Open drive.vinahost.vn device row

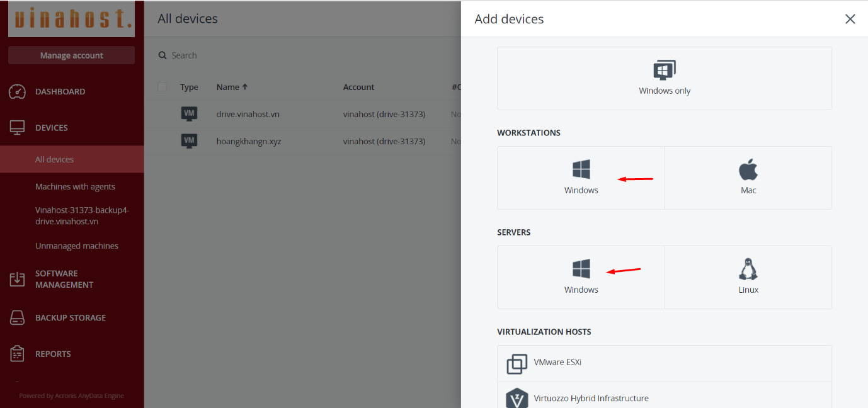248,115
